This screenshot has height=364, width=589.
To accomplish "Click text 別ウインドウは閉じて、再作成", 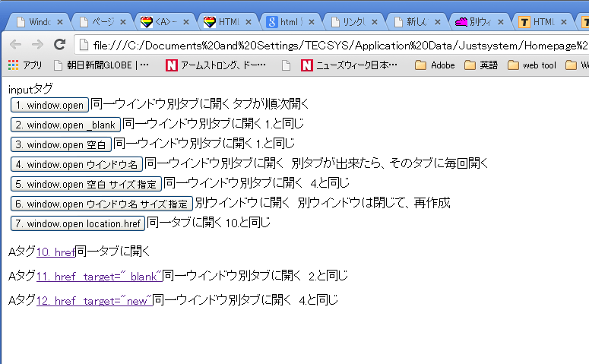I will click(x=374, y=203).
